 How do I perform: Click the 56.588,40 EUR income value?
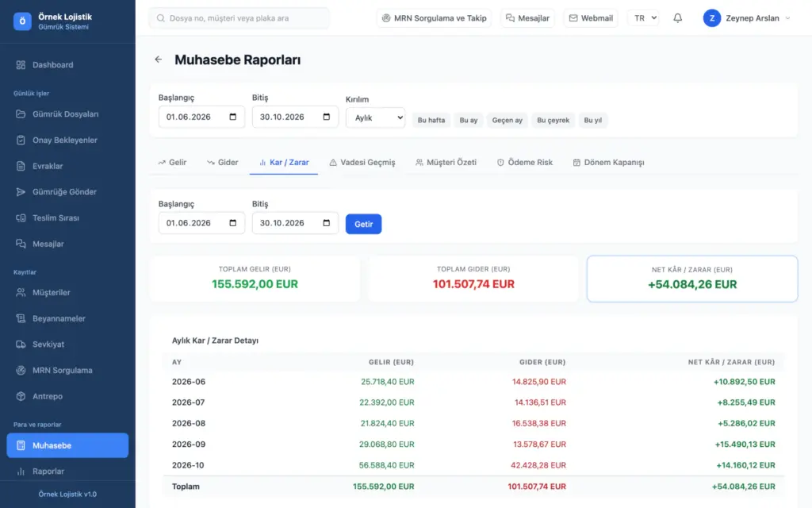pyautogui.click(x=386, y=465)
